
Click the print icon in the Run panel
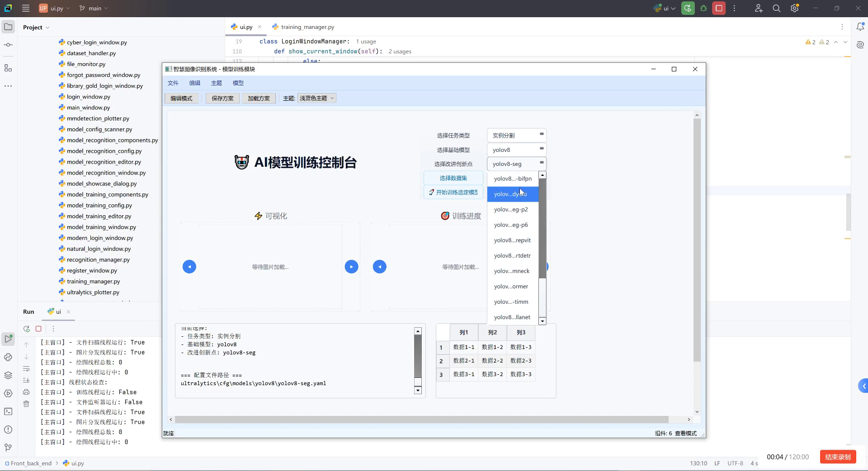[x=26, y=392]
